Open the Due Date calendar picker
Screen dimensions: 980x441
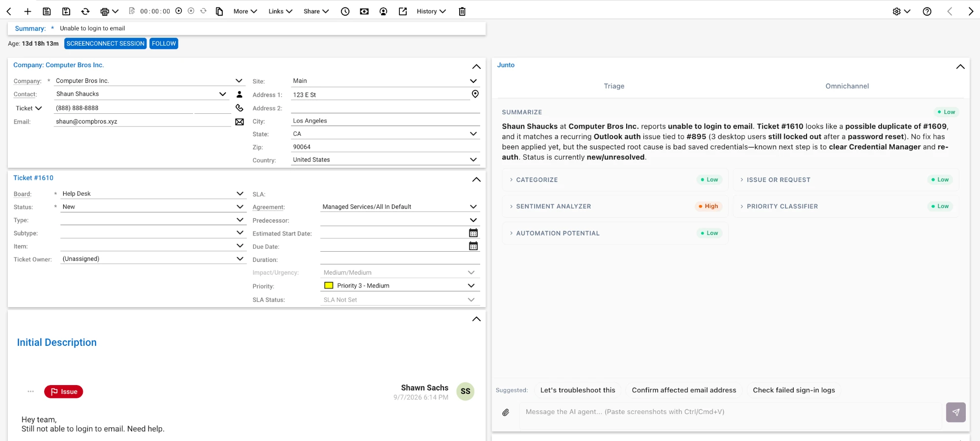473,246
